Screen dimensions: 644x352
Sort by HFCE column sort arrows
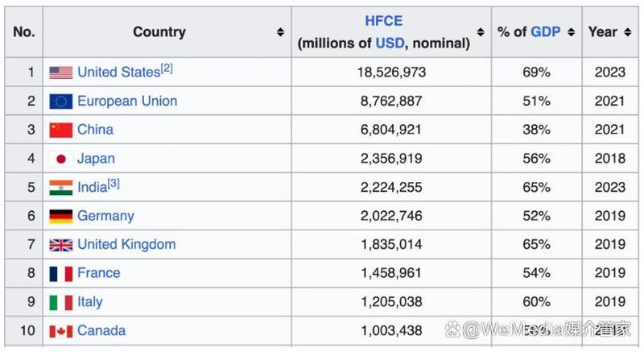[x=481, y=32]
